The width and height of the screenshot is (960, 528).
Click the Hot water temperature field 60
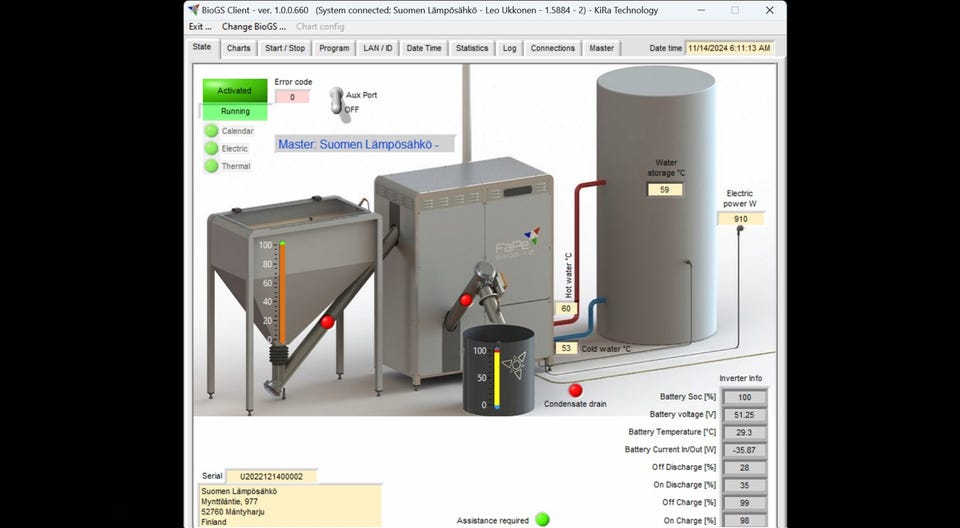566,308
